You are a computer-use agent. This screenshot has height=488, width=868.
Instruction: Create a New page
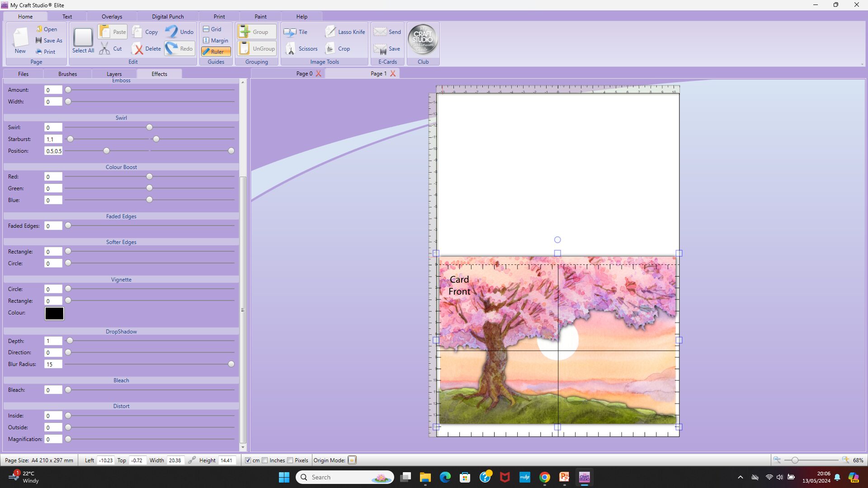click(x=20, y=40)
